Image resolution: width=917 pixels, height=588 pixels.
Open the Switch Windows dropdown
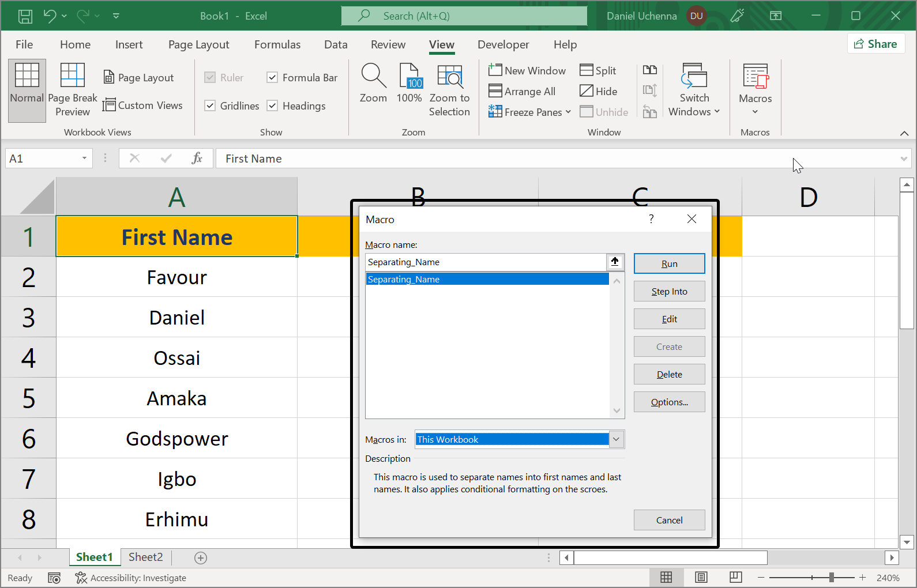[x=694, y=90]
